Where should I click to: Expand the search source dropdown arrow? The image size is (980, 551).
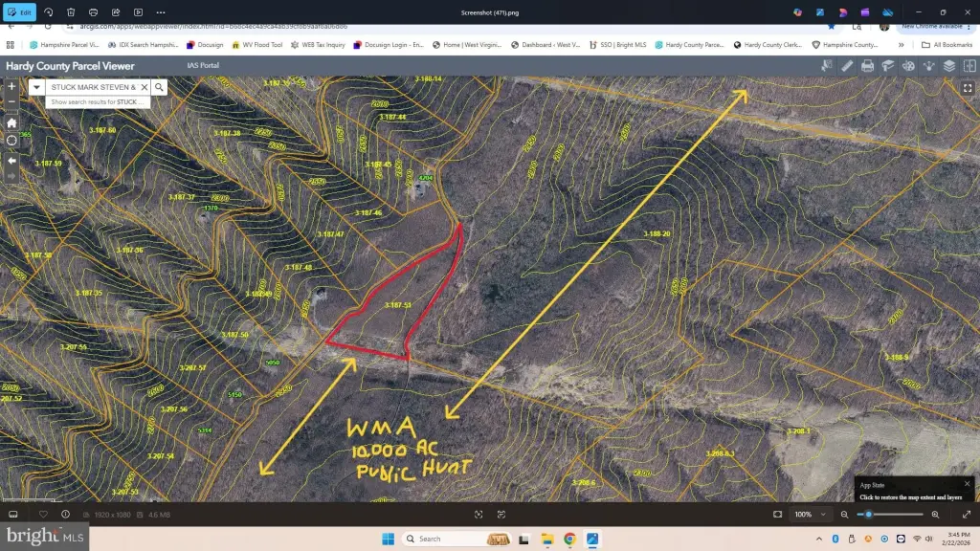click(x=36, y=87)
